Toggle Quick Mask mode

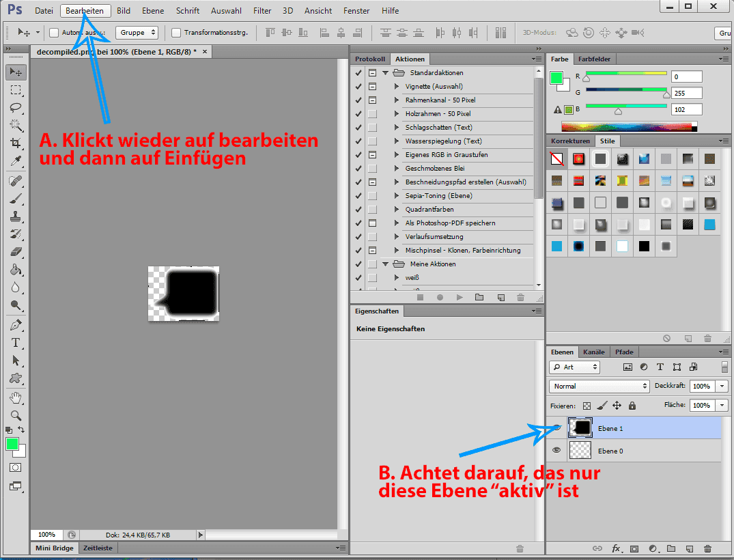pyautogui.click(x=16, y=468)
